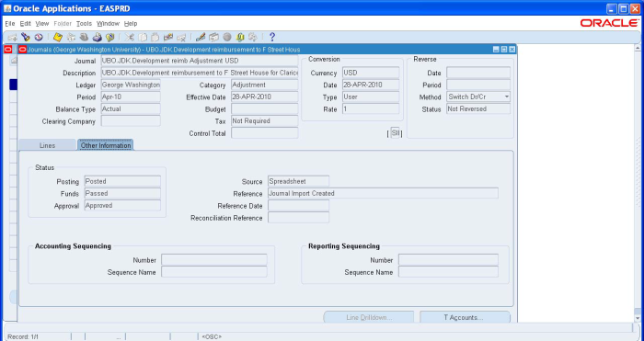Click the Next Step toolbar icon
This screenshot has height=341, width=644.
pos(71,38)
